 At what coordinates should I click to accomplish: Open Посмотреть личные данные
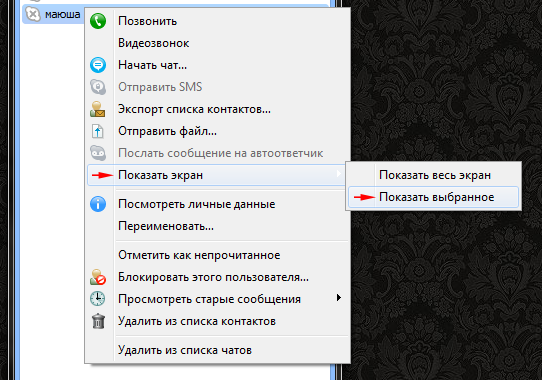[x=217, y=204]
